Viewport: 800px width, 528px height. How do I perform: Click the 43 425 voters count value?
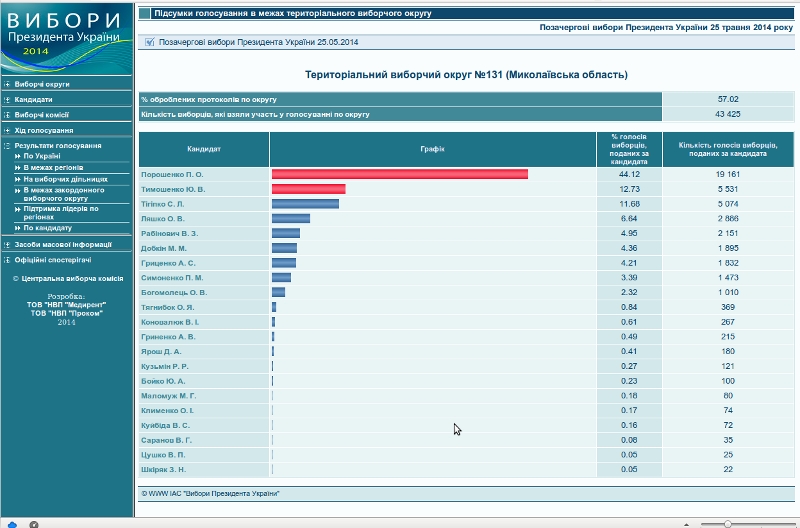click(728, 114)
